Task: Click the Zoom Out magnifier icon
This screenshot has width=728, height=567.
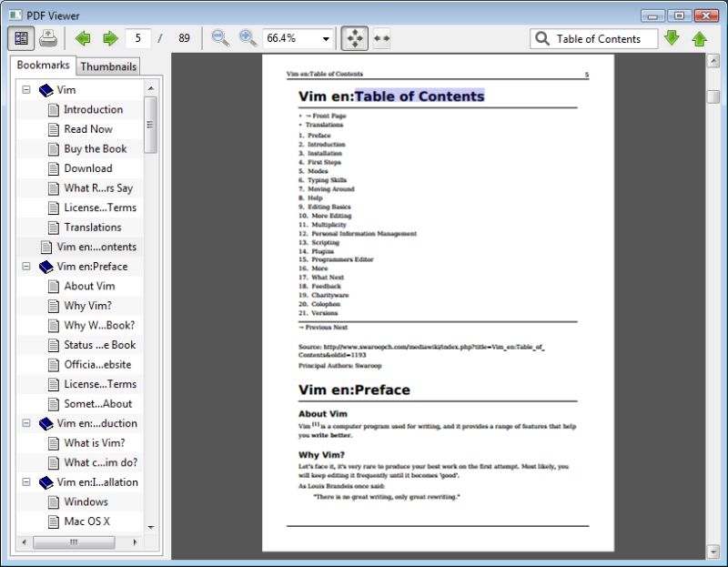Action: pos(218,38)
